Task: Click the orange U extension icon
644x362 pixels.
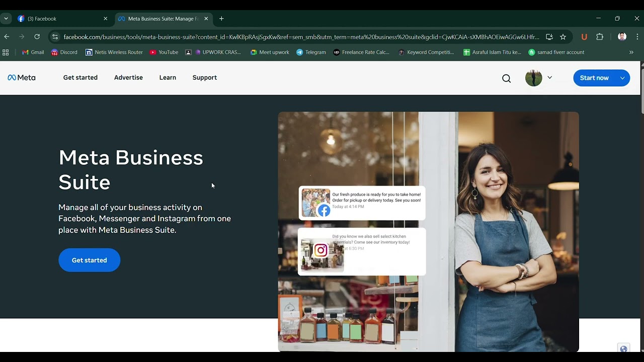Action: point(584,37)
